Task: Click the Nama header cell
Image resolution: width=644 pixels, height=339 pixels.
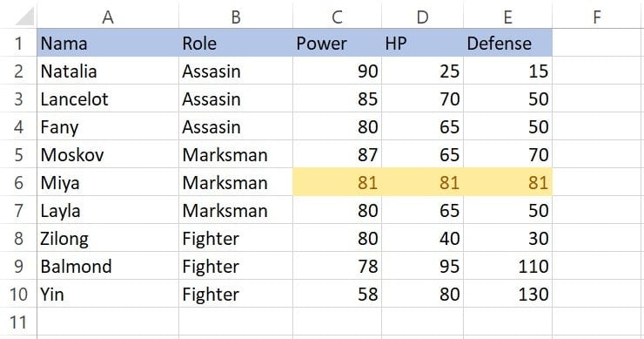Action: pyautogui.click(x=108, y=43)
